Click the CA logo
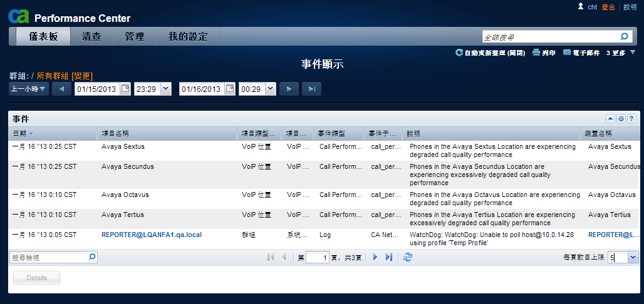The image size is (644, 304). tap(19, 16)
